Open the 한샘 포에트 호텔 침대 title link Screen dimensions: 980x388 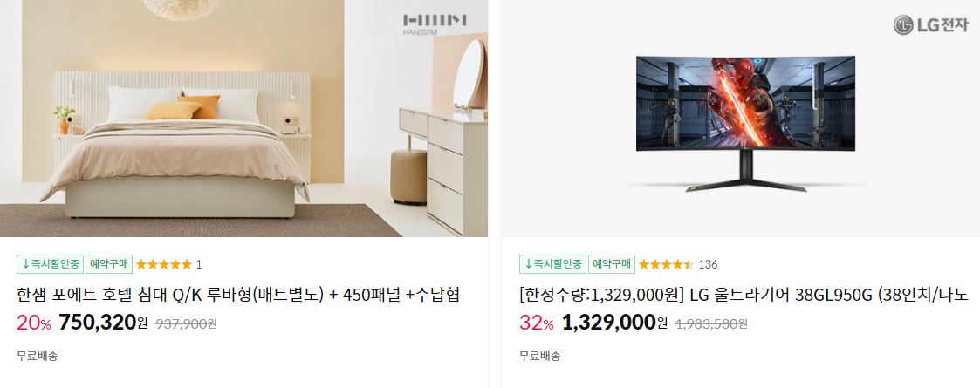238,295
